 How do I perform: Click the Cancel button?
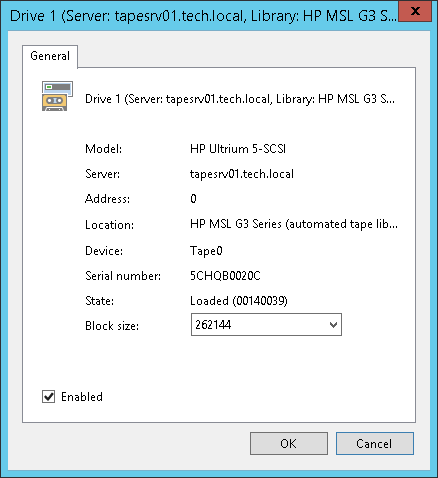tap(375, 443)
